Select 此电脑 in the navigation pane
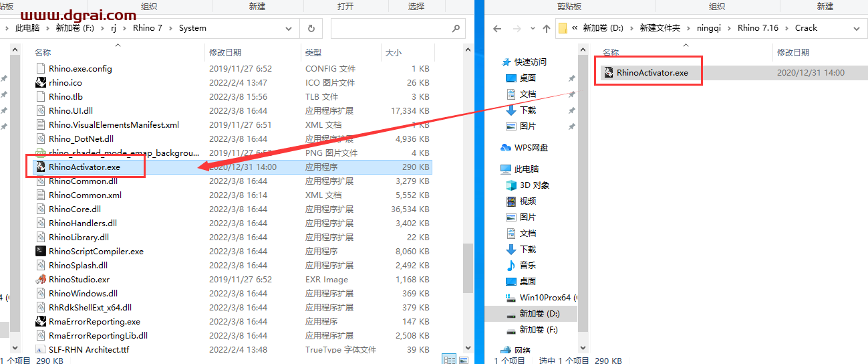Screen dimensions: 868x364 (x=527, y=169)
